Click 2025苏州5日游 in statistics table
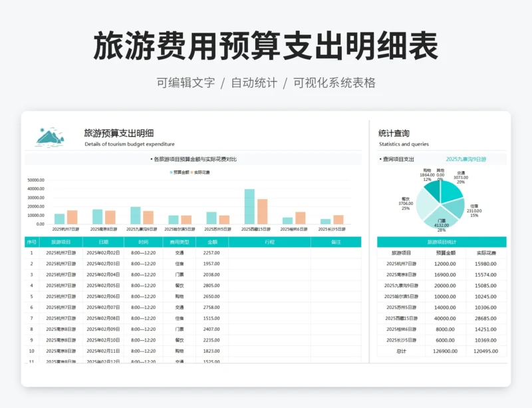This screenshot has width=532, height=408. [x=402, y=307]
